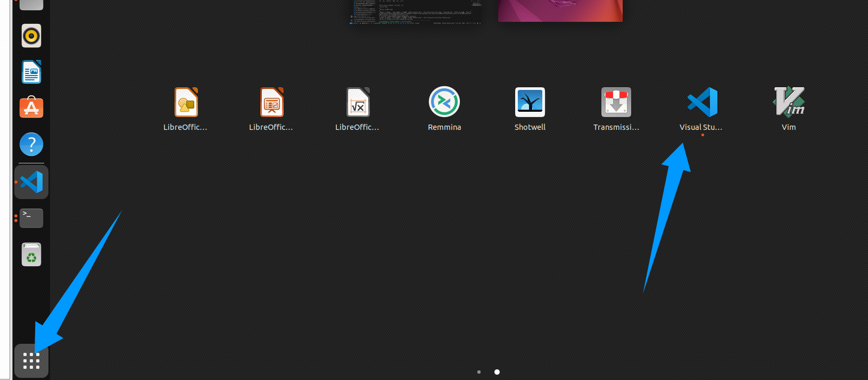Image resolution: width=868 pixels, height=380 pixels.
Task: Open Visual Studio Code from the app grid
Action: click(x=702, y=109)
